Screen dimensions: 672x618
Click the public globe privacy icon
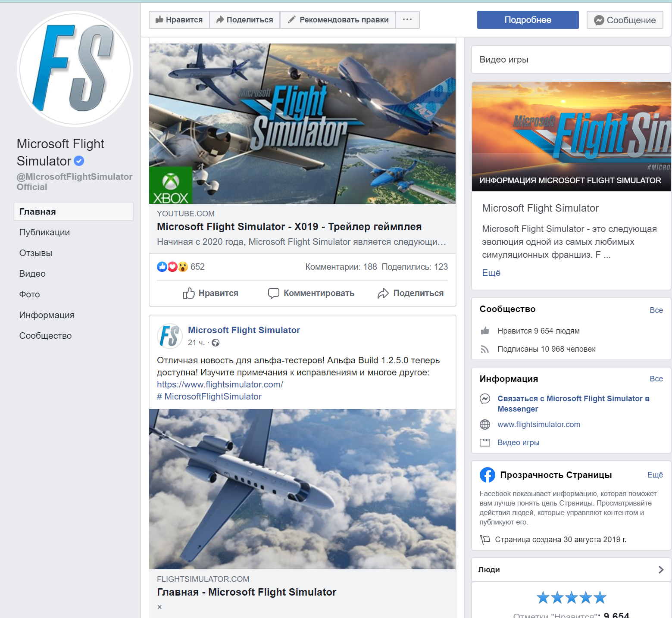(x=216, y=343)
